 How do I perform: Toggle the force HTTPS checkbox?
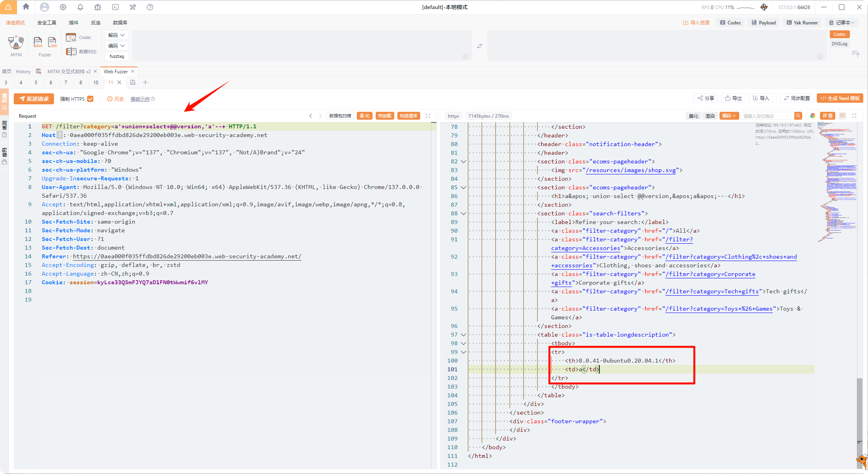click(91, 99)
